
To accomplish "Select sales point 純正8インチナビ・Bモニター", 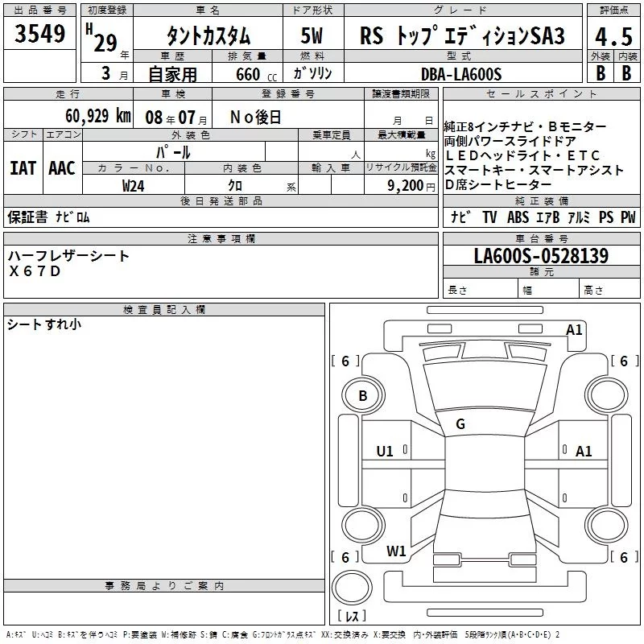I will [525, 126].
